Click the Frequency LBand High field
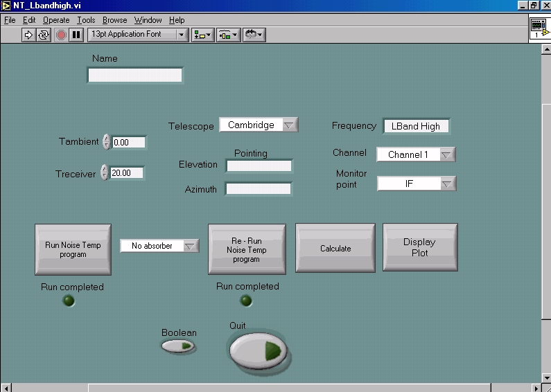This screenshot has height=392, width=551. pos(416,126)
